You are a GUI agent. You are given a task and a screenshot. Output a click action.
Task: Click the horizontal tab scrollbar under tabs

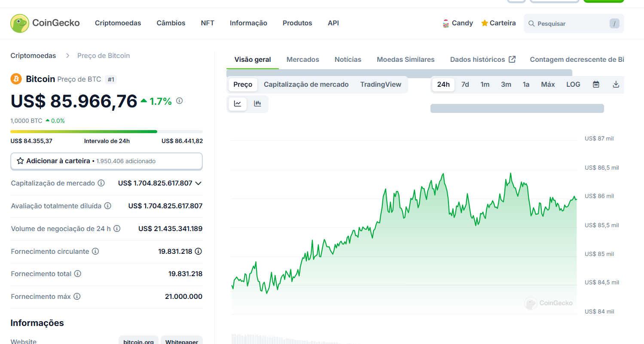400,73
